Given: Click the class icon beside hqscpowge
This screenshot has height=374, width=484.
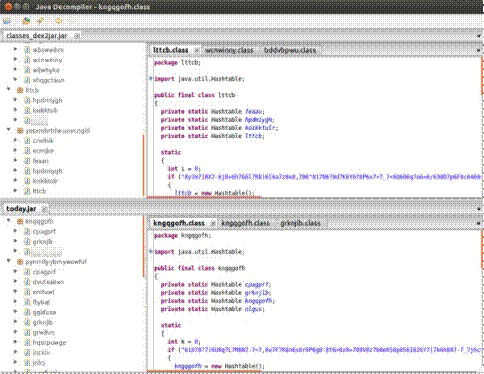Looking at the screenshot, I should pyautogui.click(x=27, y=342).
